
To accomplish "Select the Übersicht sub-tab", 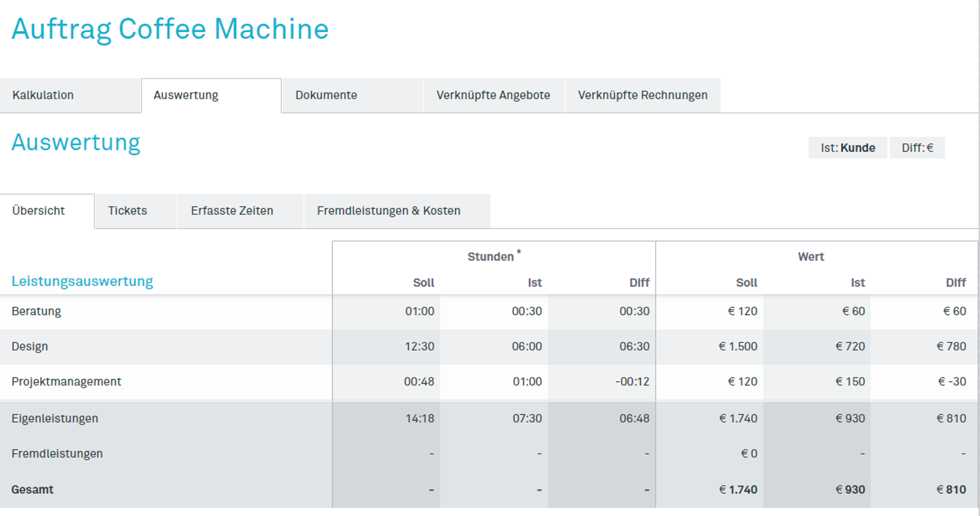I will [x=47, y=211].
